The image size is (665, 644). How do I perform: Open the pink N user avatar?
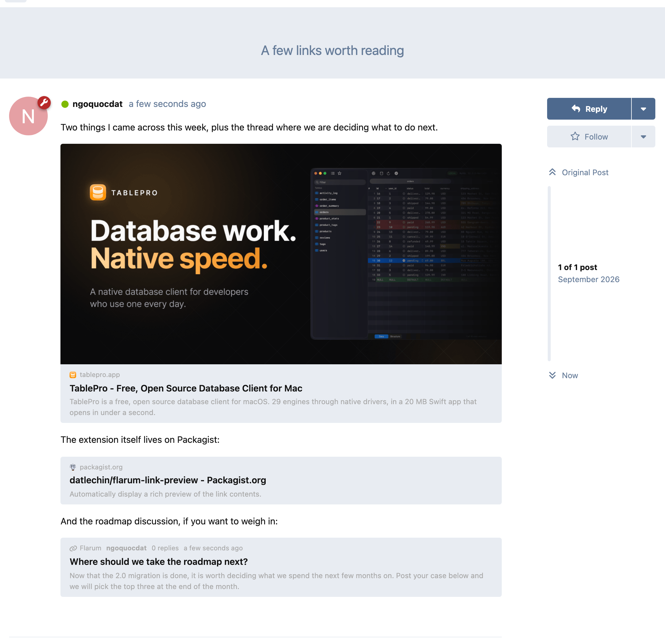(28, 116)
